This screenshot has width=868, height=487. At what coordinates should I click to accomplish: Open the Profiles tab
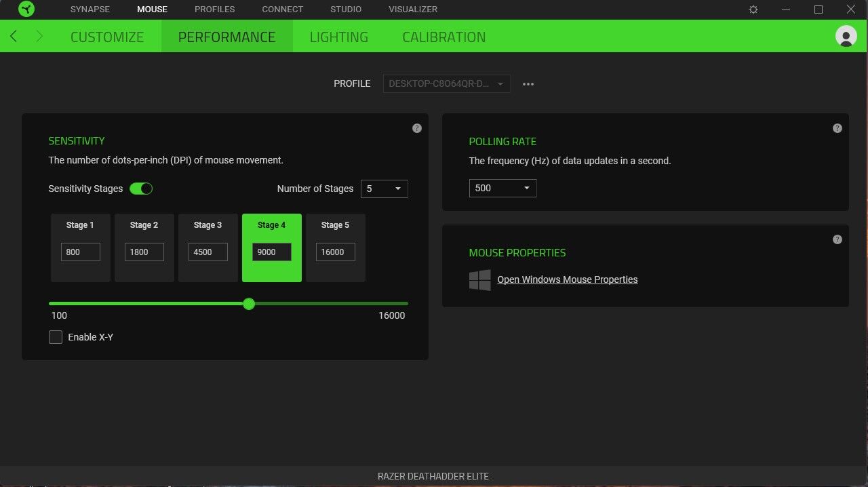(215, 9)
